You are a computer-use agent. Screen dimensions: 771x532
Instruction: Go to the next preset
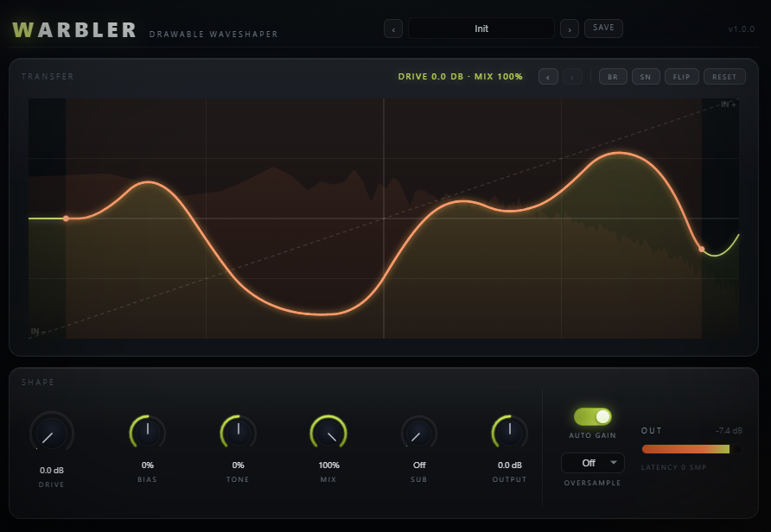click(x=570, y=29)
